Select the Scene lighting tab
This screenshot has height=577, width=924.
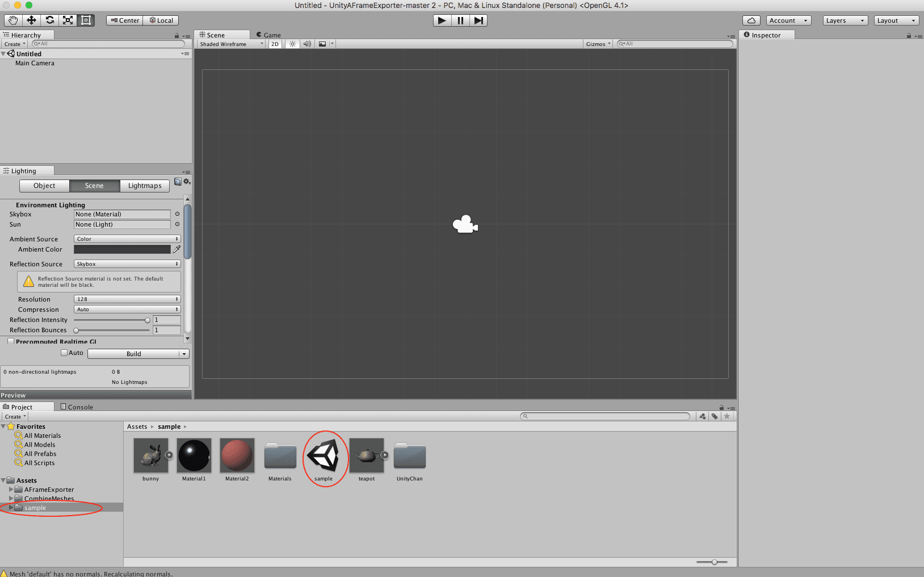pos(94,186)
